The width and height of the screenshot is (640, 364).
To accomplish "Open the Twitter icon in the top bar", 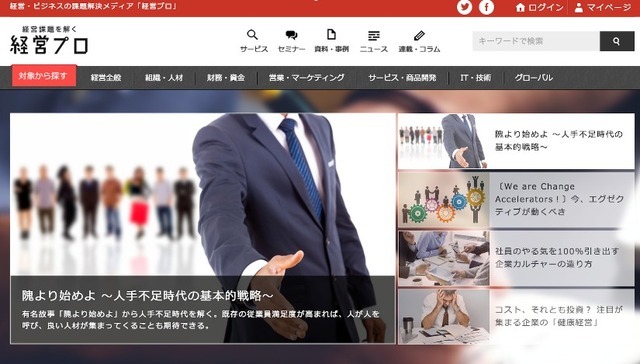I will pos(464,7).
